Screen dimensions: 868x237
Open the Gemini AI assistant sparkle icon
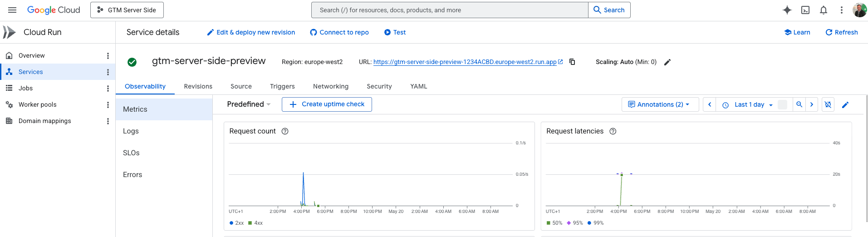[x=787, y=10]
